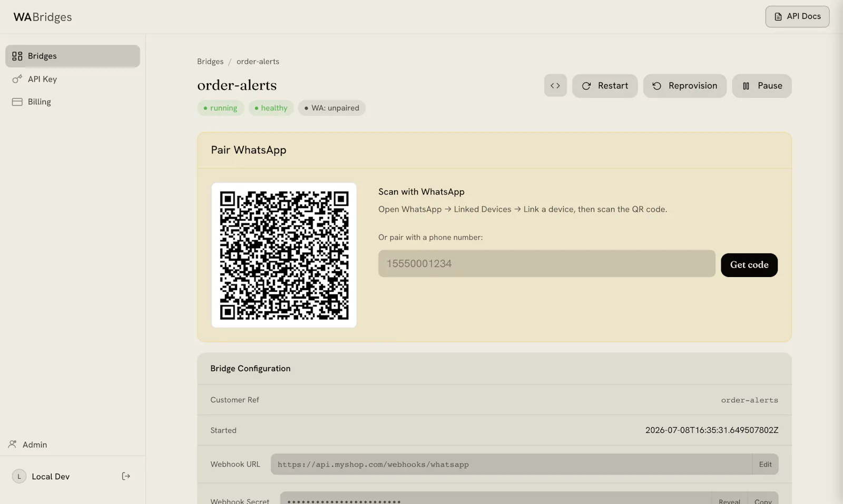Click the logout icon beside Local Dev
Screen dimensions: 843x504
tap(126, 476)
